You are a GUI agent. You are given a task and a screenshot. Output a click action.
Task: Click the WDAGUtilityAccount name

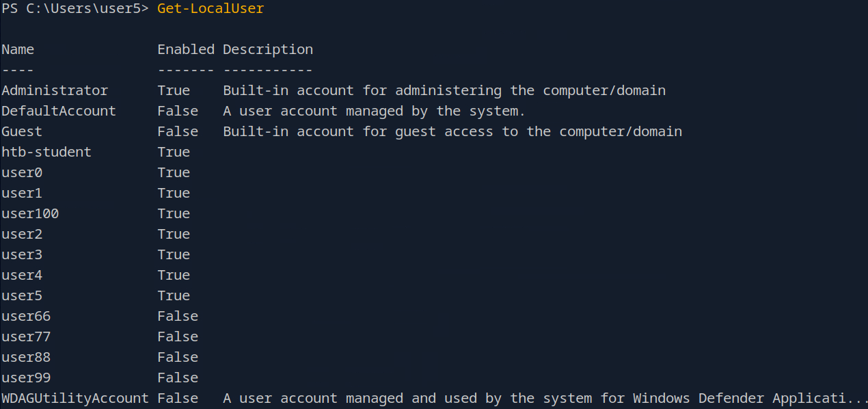click(75, 399)
